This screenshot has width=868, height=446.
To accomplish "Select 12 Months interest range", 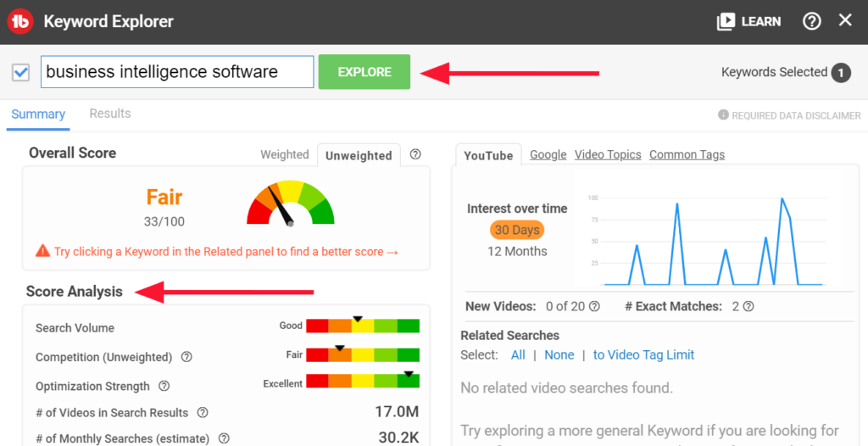I will [517, 251].
